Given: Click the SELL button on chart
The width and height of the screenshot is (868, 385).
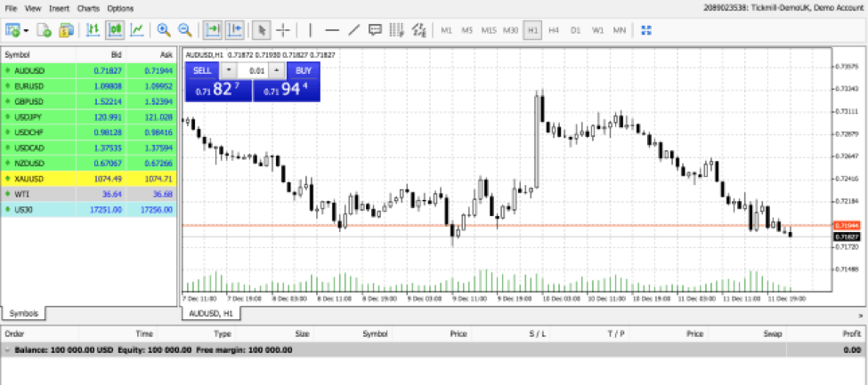Looking at the screenshot, I should (202, 70).
